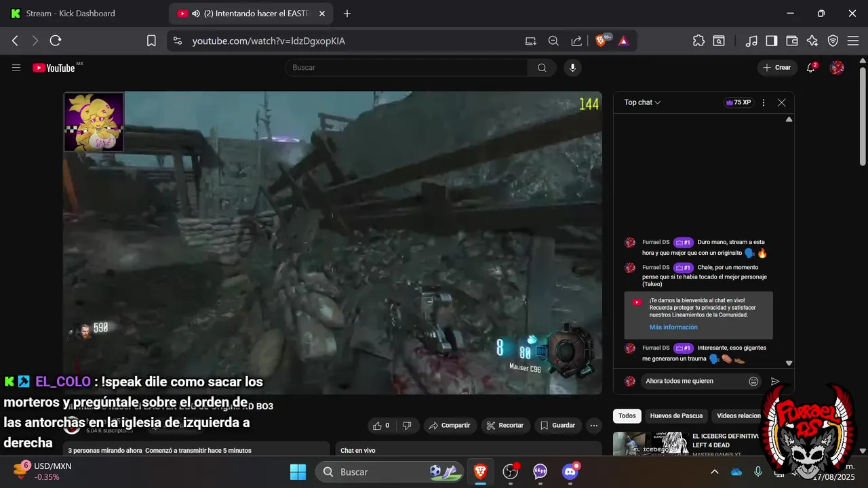The image size is (868, 488).
Task: Open the 75 XP channel points badge
Action: tap(738, 102)
